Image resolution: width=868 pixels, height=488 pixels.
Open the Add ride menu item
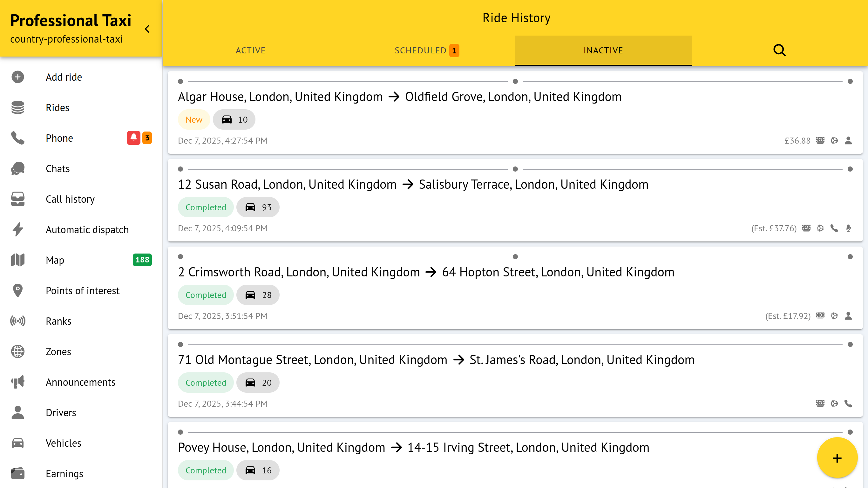point(64,77)
